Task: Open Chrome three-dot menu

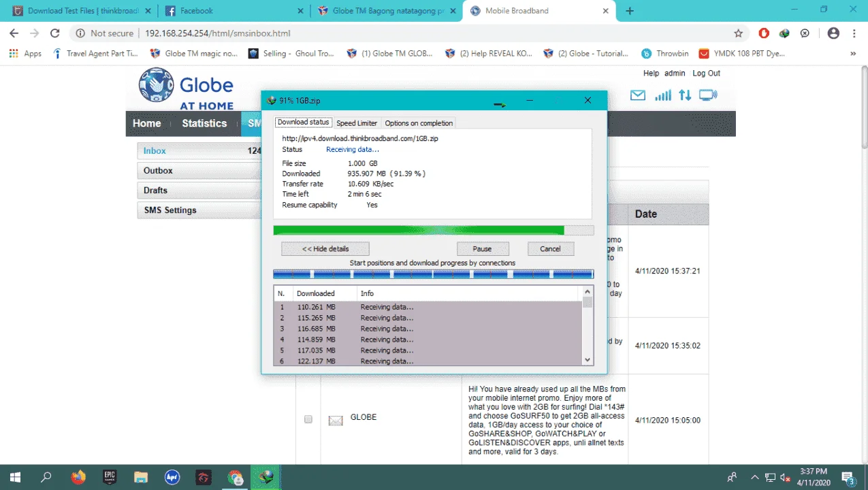Action: tap(854, 33)
